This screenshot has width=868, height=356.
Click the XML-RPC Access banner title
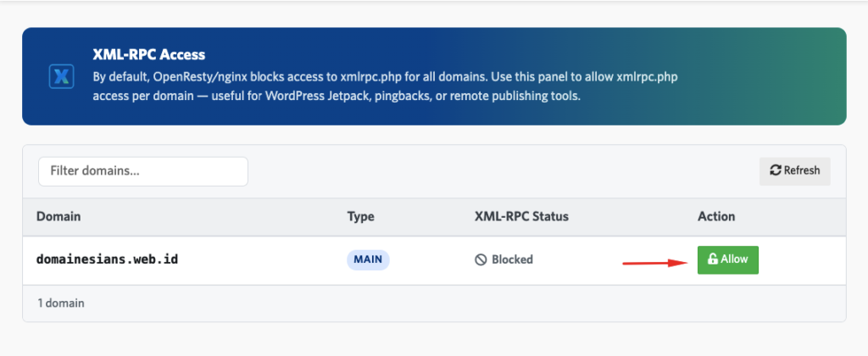(149, 55)
